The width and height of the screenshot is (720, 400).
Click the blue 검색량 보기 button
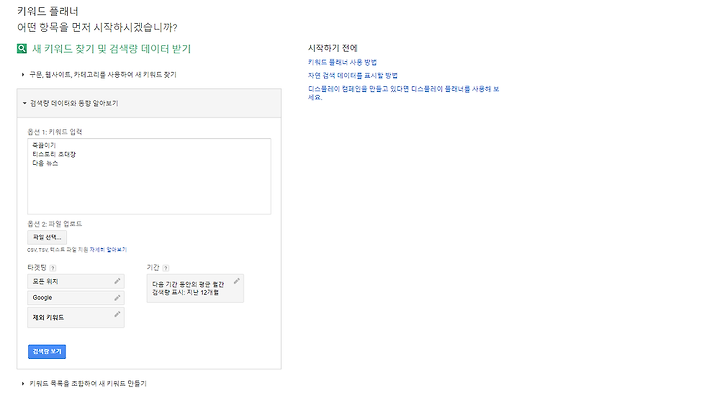pyautogui.click(x=47, y=351)
